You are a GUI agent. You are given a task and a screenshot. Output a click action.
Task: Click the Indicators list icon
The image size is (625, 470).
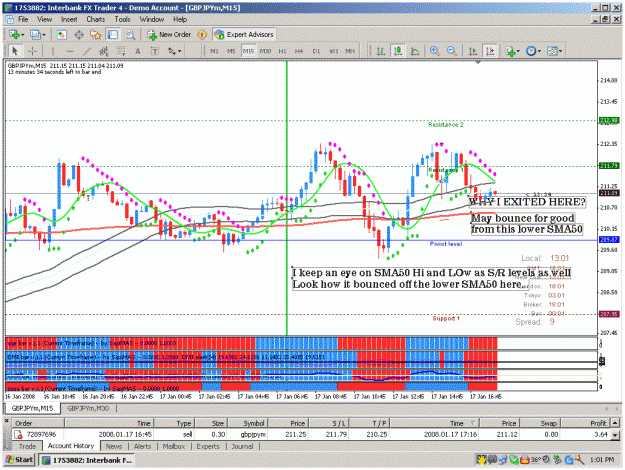click(x=510, y=51)
